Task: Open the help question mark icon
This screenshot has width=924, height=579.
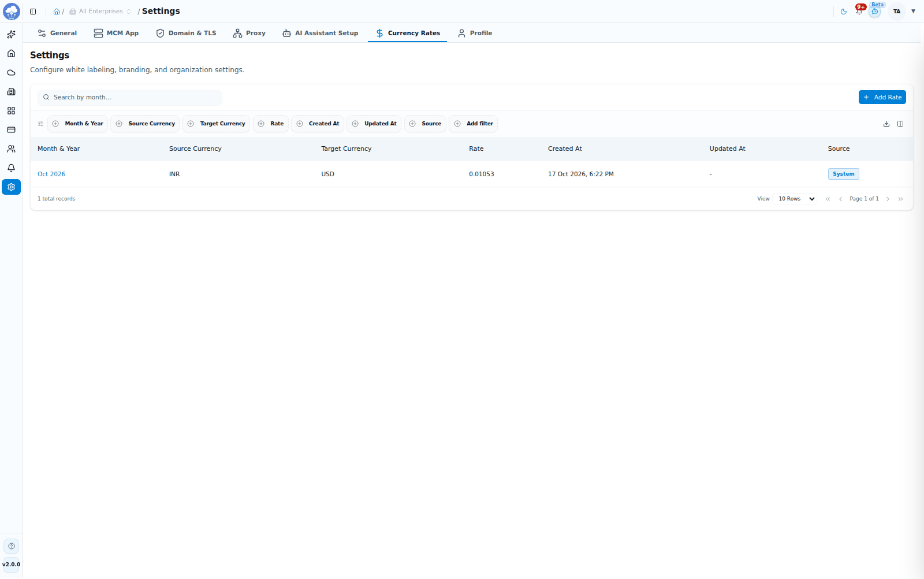Action: [12, 546]
